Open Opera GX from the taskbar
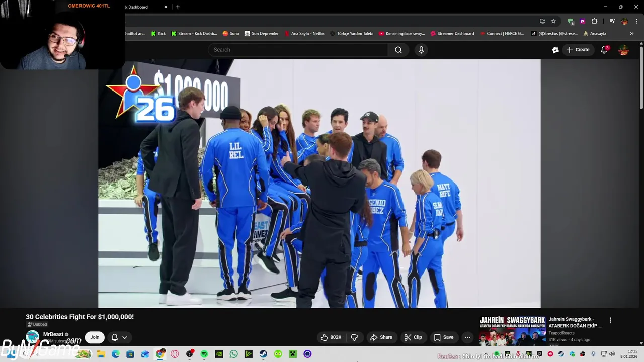Screen dimensions: 644x362 click(175, 354)
